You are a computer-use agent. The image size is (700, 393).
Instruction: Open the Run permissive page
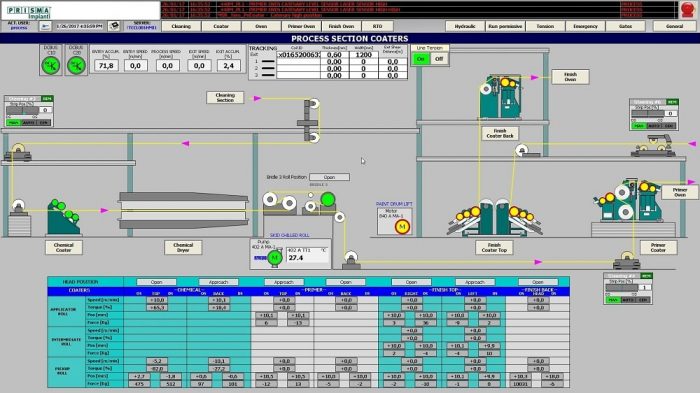click(x=505, y=26)
